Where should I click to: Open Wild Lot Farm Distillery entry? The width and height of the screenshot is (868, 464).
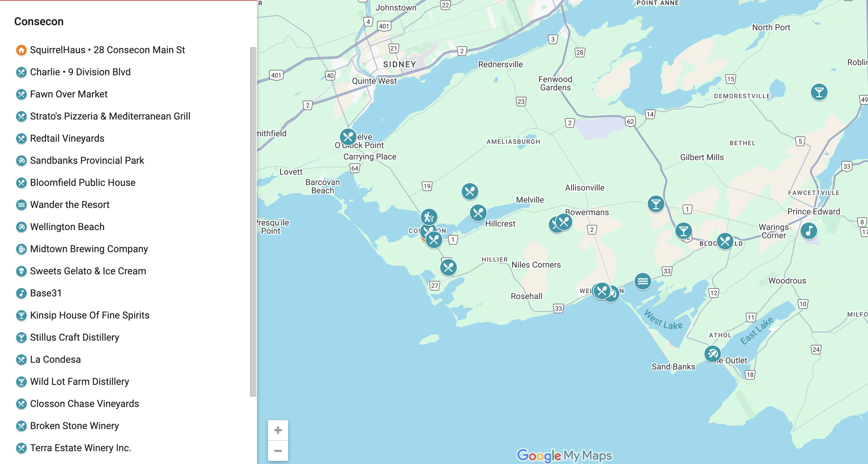(x=80, y=382)
